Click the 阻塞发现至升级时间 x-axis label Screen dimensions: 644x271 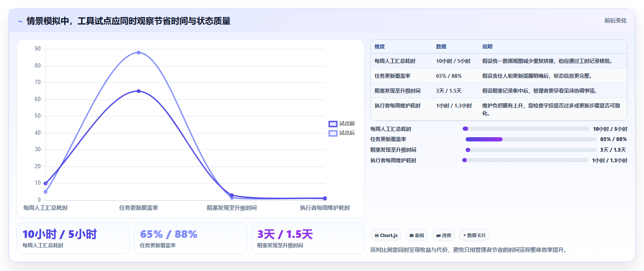[x=232, y=208]
